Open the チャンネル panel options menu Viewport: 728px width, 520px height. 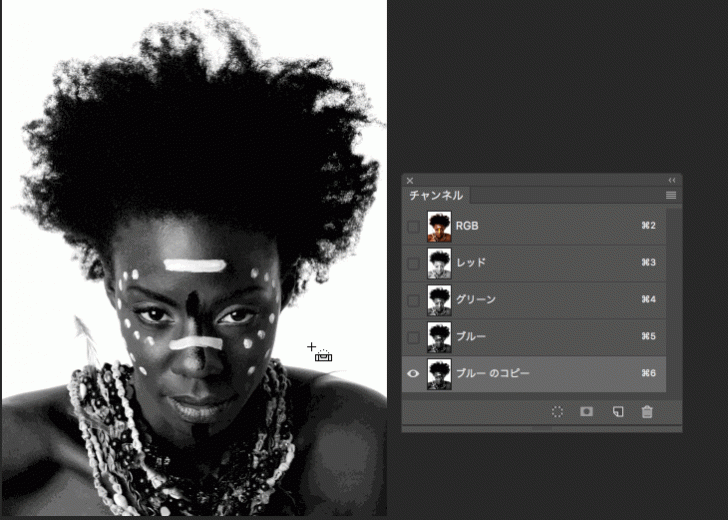671,195
